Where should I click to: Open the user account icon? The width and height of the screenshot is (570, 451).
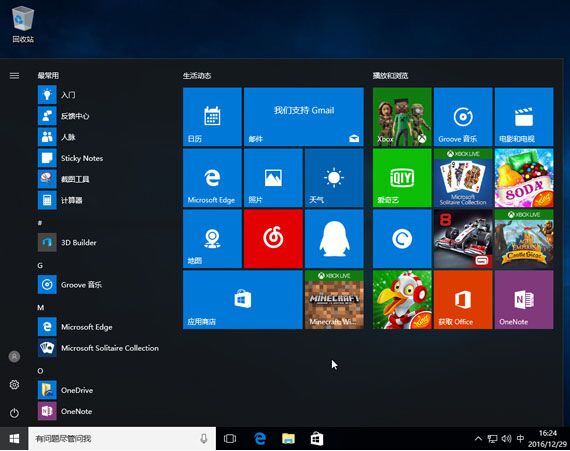pos(14,357)
